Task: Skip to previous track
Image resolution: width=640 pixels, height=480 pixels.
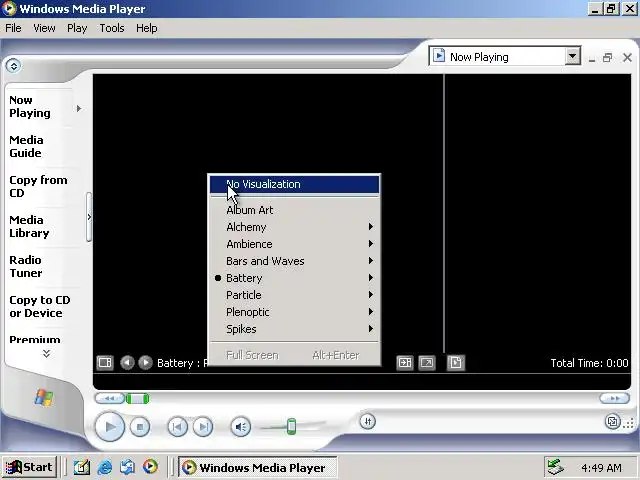Action: pos(178,427)
